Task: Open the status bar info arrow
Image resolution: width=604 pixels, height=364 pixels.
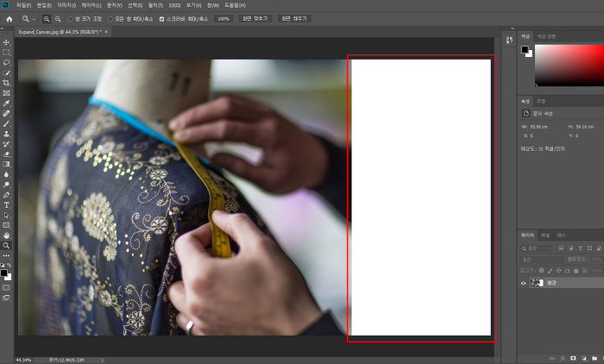Action: coord(103,361)
